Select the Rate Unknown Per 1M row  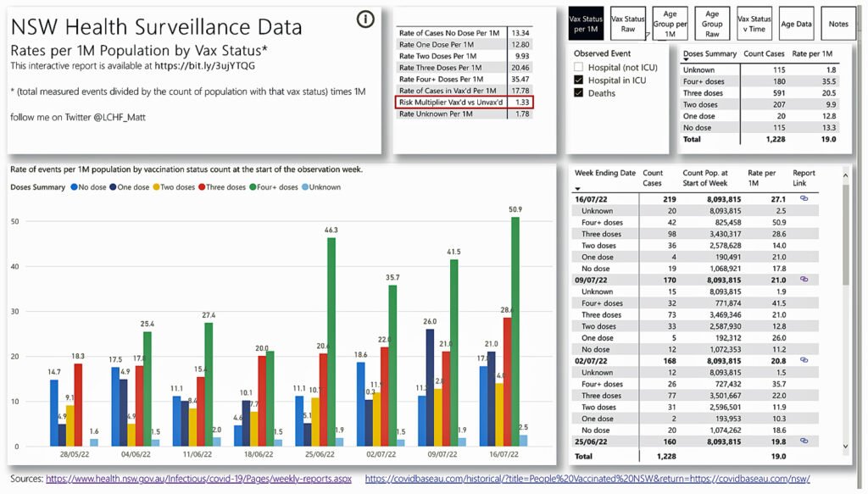pos(464,114)
